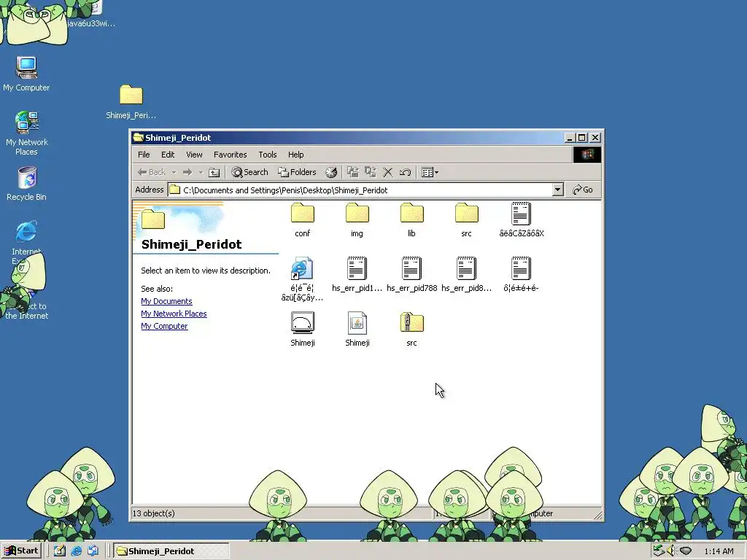Viewport: 747px width, 560px height.
Task: Toggle the Folders pane button
Action: point(298,172)
